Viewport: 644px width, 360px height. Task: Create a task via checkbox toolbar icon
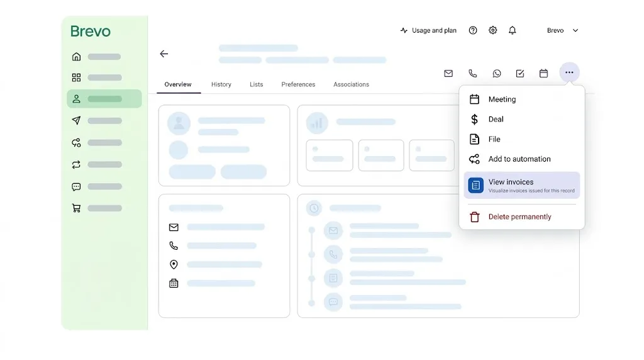pyautogui.click(x=520, y=73)
